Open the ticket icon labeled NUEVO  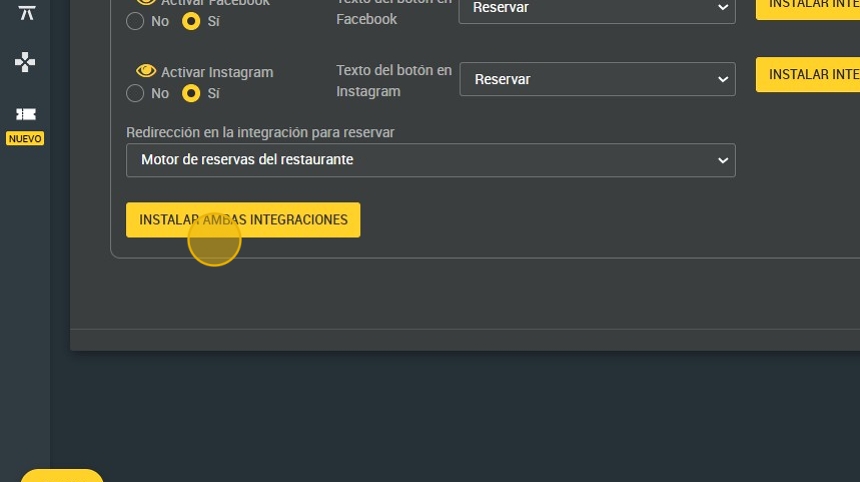pyautogui.click(x=25, y=114)
